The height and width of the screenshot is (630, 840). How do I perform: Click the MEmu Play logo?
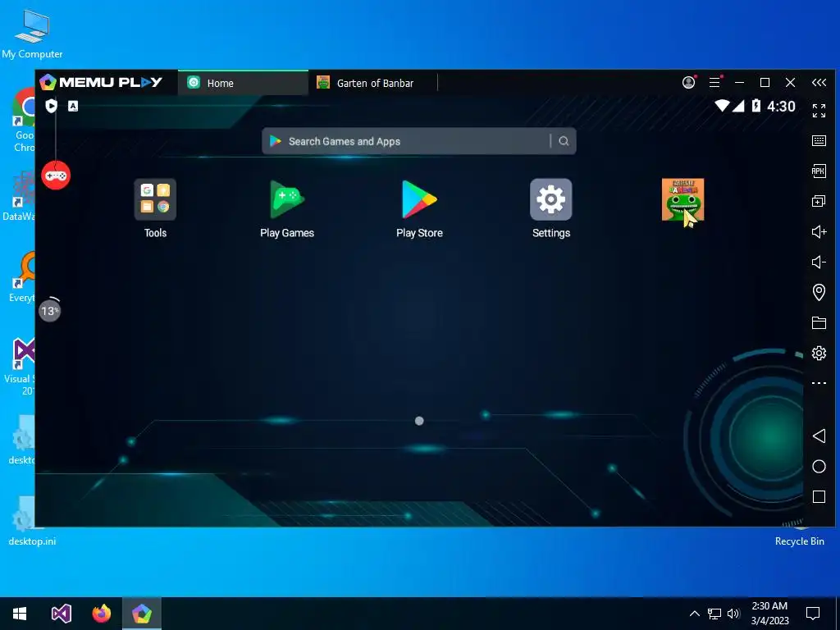point(101,82)
